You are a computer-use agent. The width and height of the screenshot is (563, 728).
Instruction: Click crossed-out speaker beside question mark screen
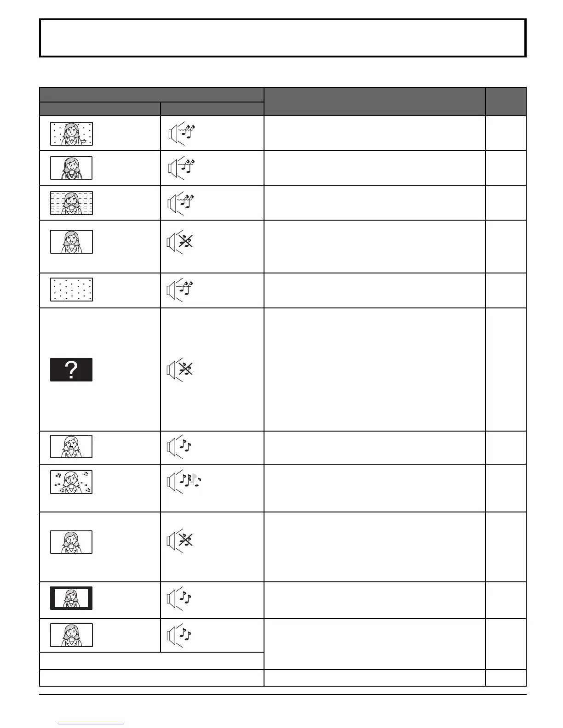(x=180, y=369)
